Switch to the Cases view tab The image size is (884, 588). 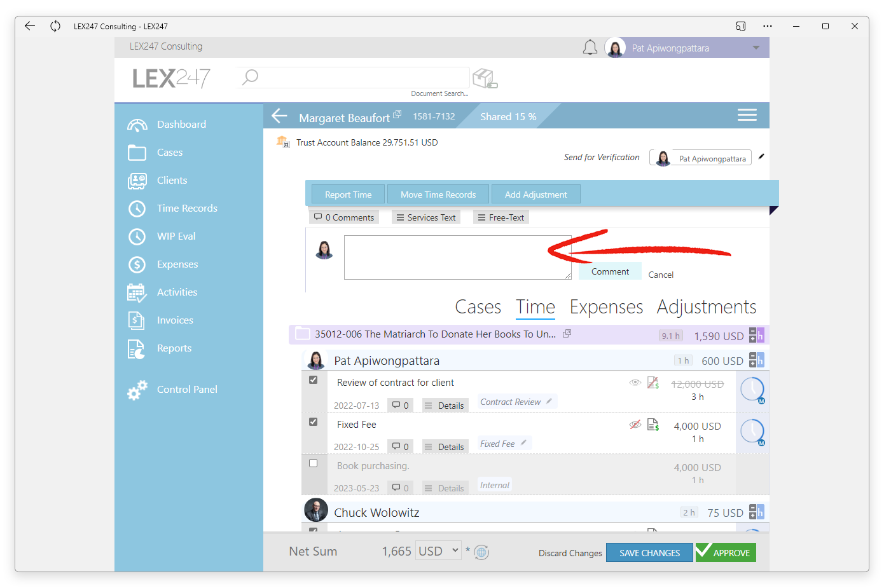click(x=478, y=307)
